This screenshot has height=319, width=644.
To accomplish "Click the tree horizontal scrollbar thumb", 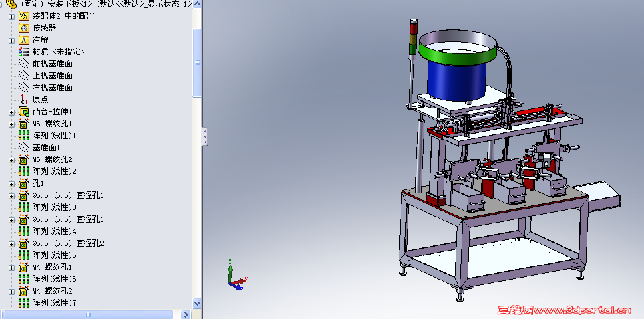I will pyautogui.click(x=88, y=314).
